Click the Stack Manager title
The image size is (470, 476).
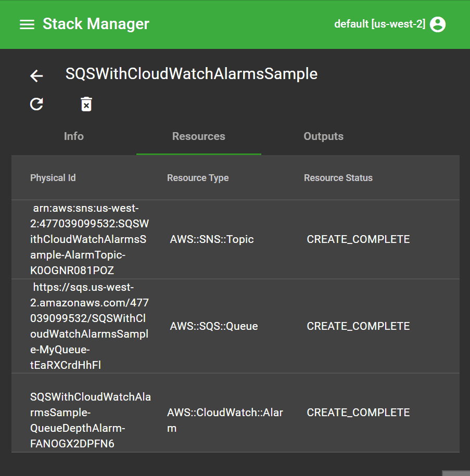[x=96, y=24]
